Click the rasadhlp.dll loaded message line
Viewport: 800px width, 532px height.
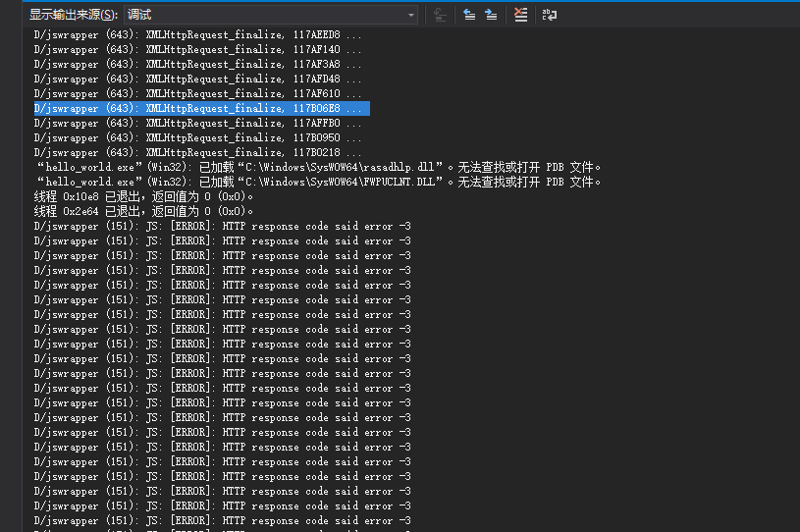click(x=318, y=167)
